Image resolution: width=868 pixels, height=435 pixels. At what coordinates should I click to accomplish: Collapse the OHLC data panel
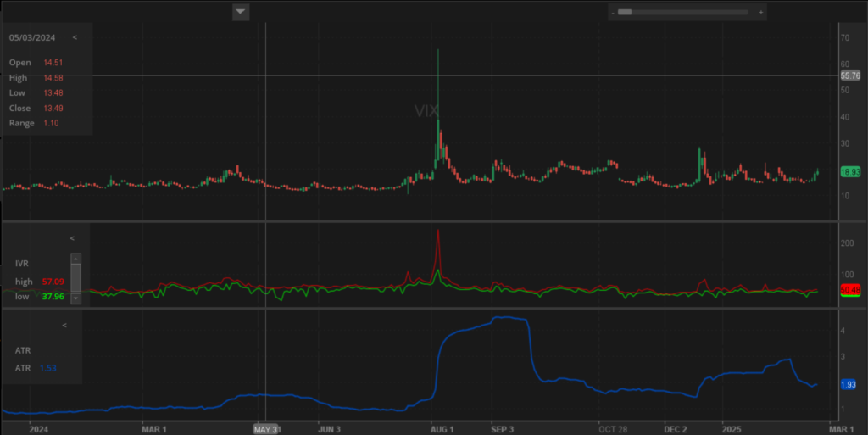pyautogui.click(x=75, y=37)
